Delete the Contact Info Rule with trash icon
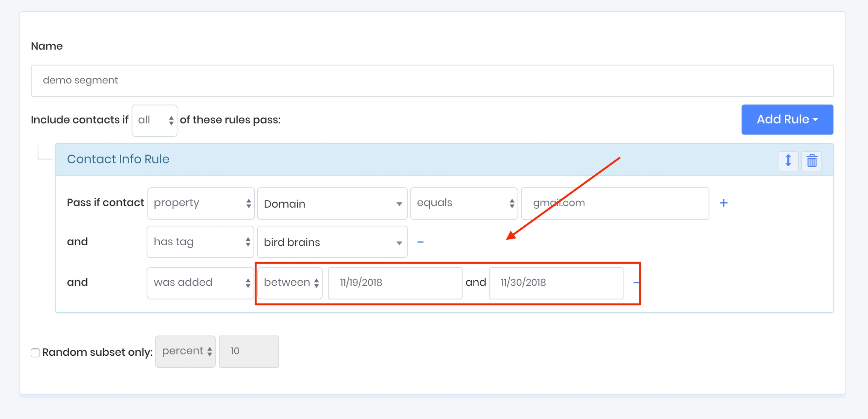868x419 pixels. 812,161
